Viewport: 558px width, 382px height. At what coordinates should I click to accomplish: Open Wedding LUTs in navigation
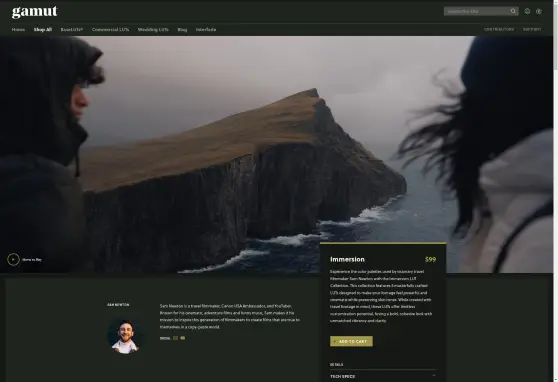(x=153, y=30)
